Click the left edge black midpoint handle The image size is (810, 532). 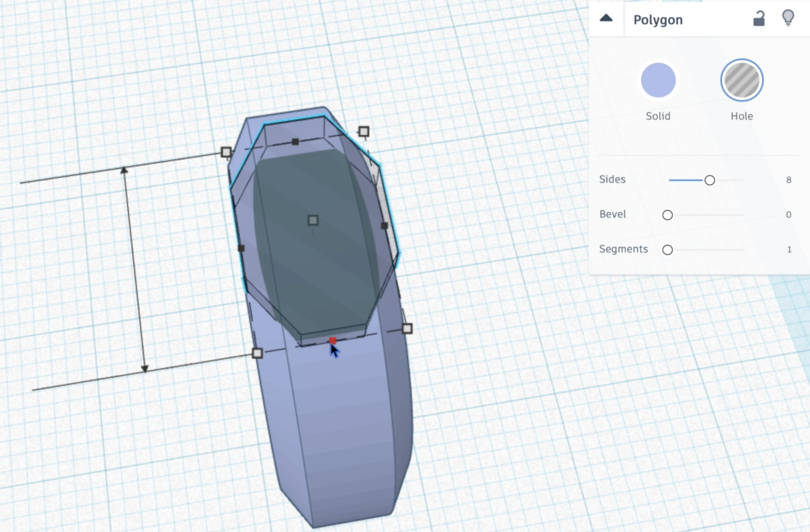pos(241,248)
